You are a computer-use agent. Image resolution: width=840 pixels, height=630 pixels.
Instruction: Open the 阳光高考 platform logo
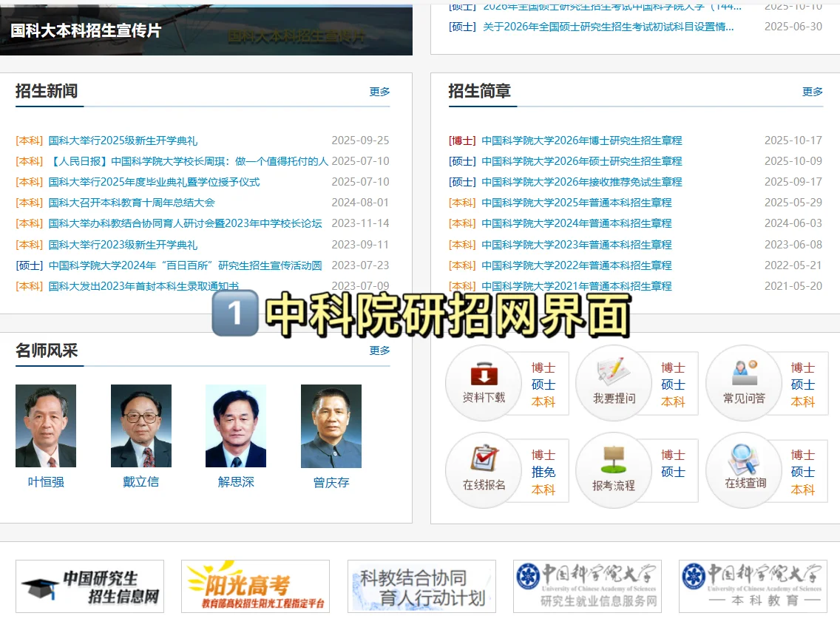coord(255,586)
